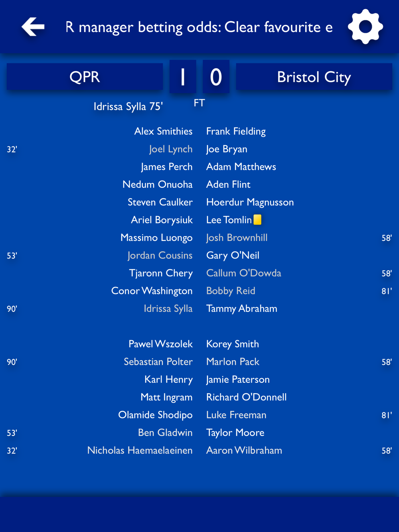399x532 pixels.
Task: Select substitute Nicholas Haemaelaeinen
Action: [x=140, y=450]
